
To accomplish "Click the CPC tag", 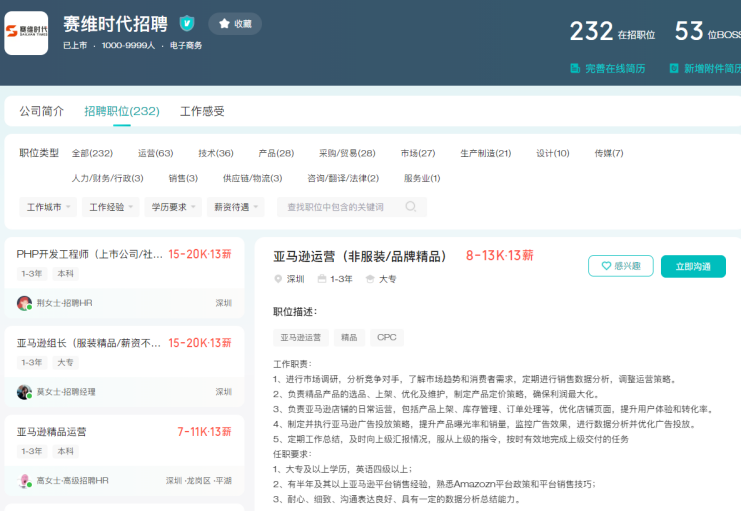I will [387, 338].
